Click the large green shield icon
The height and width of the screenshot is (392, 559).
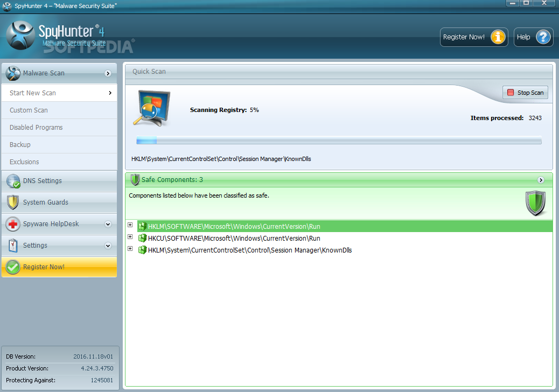(x=535, y=204)
